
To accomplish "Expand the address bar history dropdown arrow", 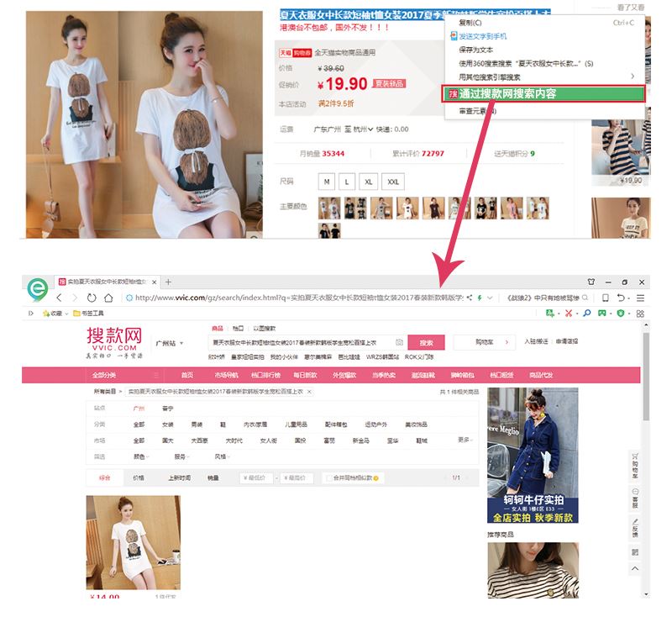I will point(490,298).
